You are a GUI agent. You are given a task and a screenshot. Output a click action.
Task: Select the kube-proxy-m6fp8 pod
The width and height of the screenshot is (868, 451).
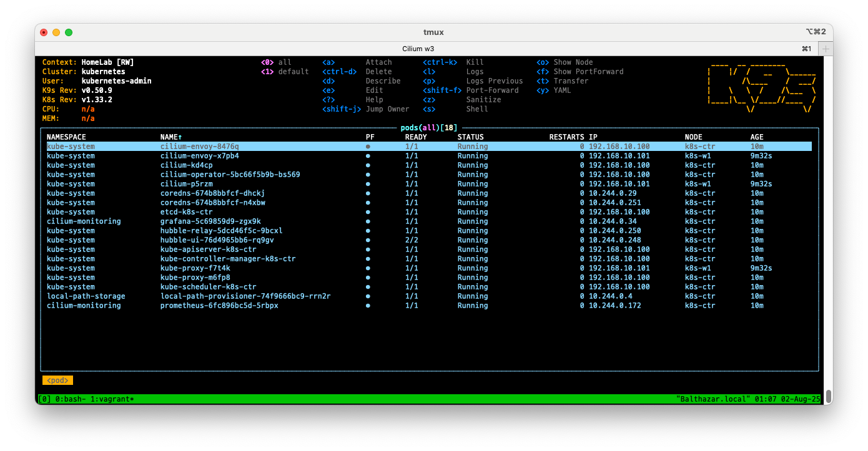(x=195, y=278)
